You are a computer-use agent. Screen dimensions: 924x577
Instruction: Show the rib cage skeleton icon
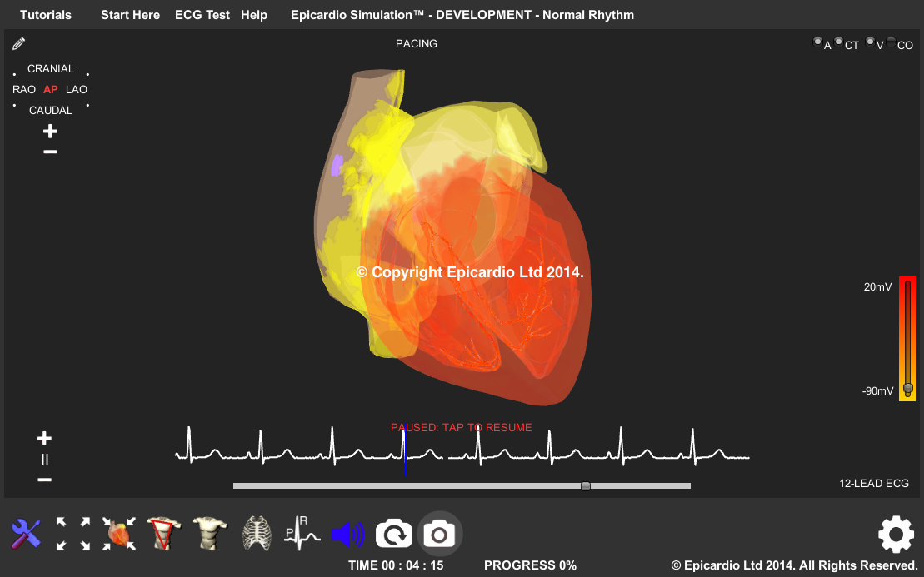pos(257,534)
